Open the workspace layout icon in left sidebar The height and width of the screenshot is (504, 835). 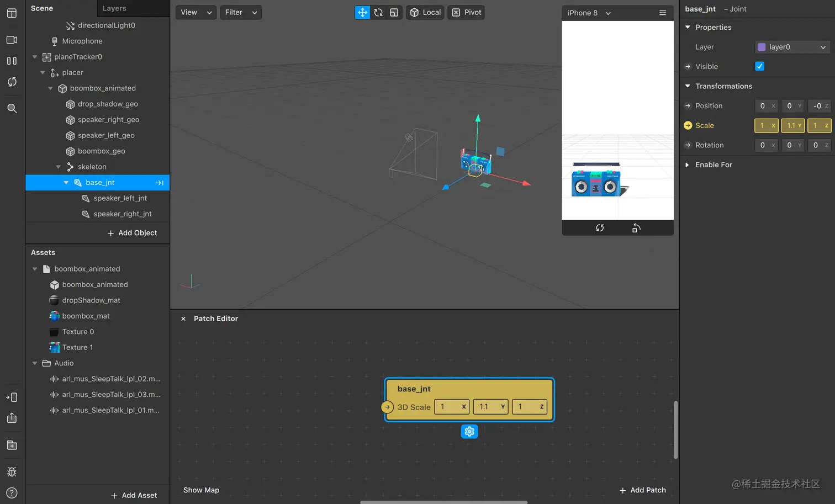[12, 13]
